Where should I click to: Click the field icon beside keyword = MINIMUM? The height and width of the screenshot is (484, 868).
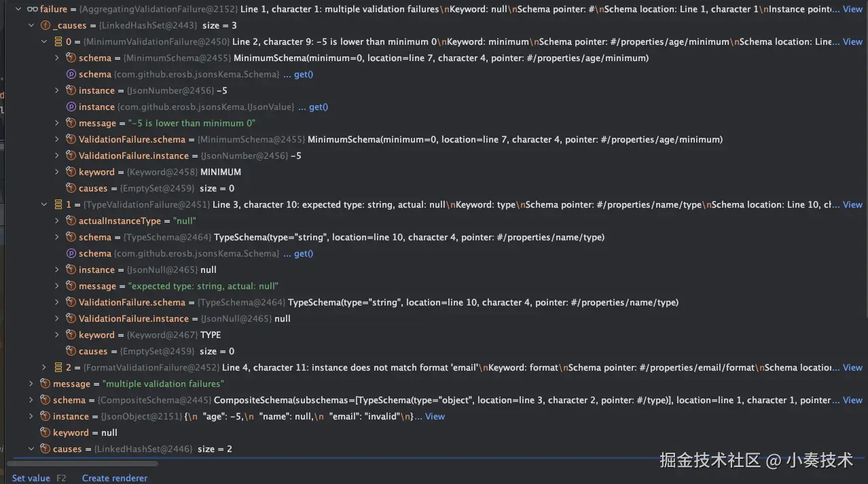pyautogui.click(x=71, y=172)
